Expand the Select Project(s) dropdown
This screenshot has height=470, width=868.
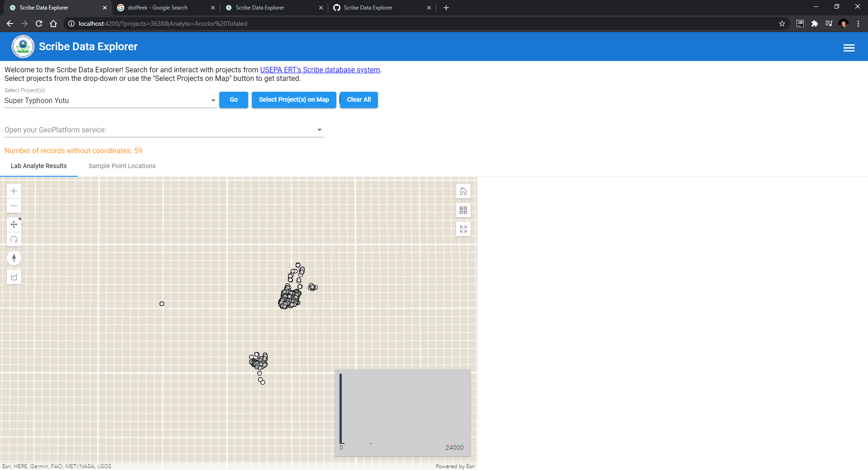point(212,100)
